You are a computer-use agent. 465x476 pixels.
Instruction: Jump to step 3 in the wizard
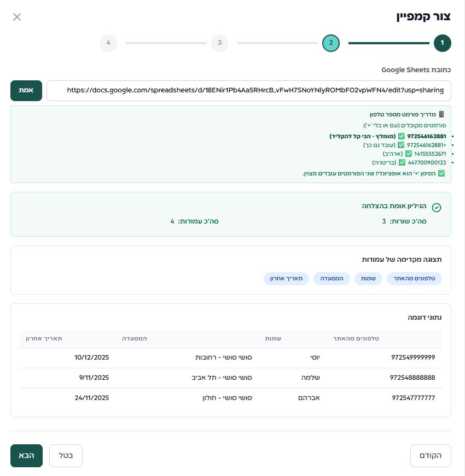[219, 43]
